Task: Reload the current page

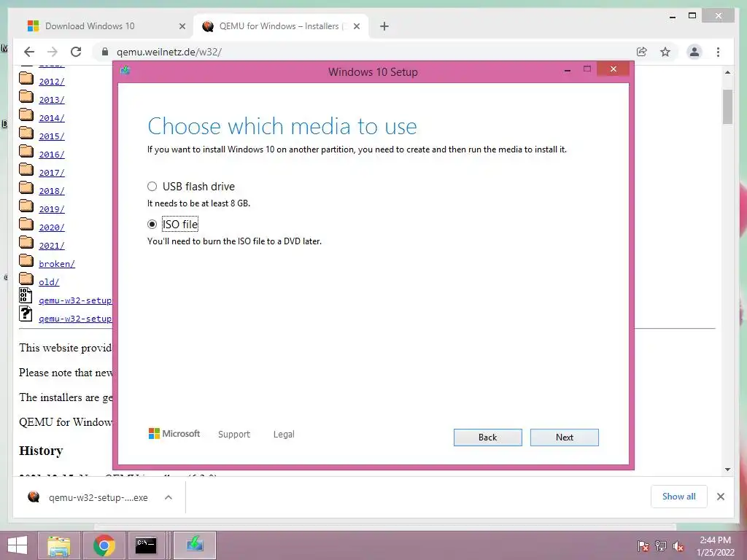Action: coord(76,52)
